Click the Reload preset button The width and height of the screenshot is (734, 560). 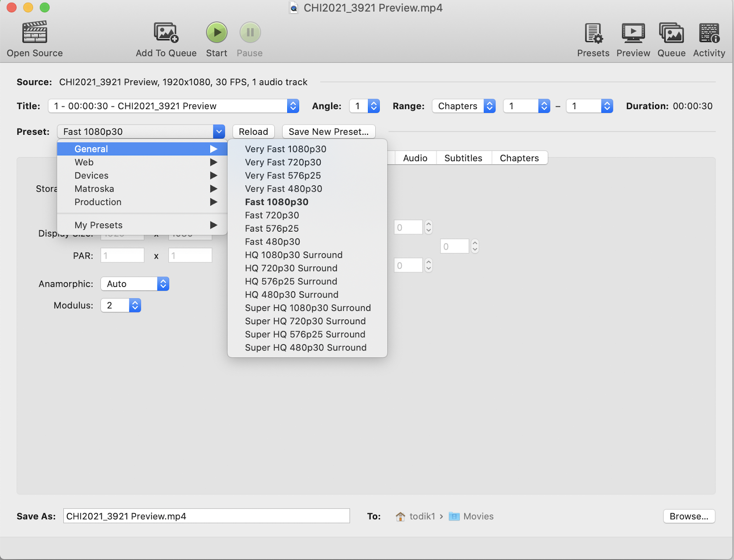coord(253,132)
